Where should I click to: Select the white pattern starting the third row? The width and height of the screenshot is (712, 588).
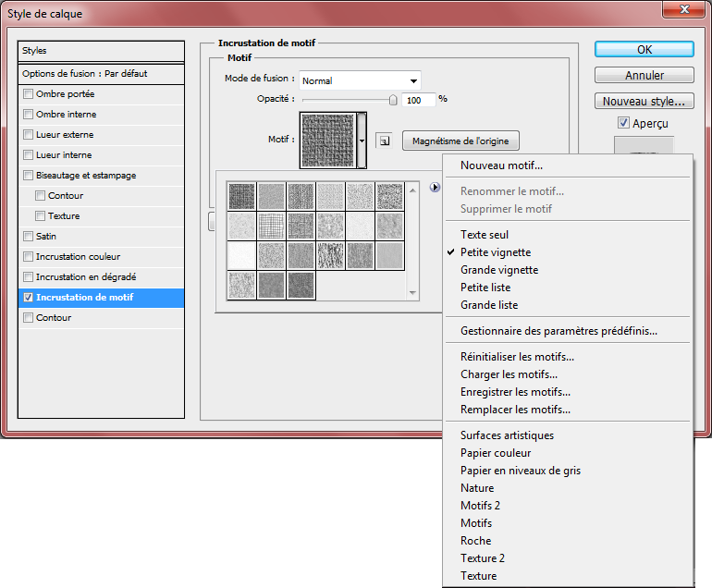coord(241,254)
